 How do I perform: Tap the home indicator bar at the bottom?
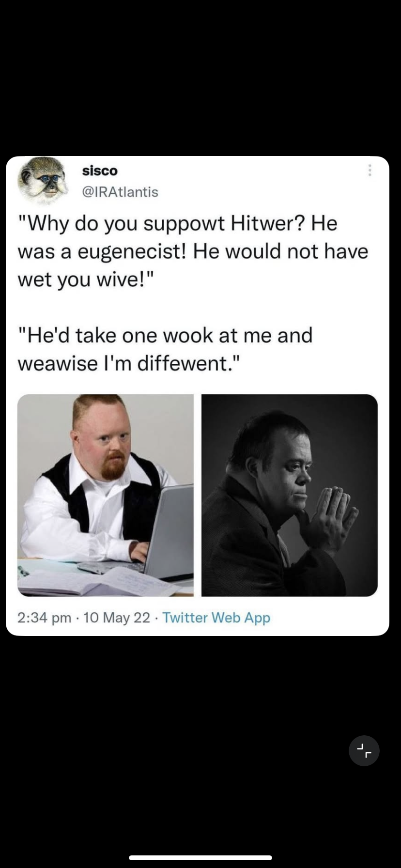[x=200, y=857]
